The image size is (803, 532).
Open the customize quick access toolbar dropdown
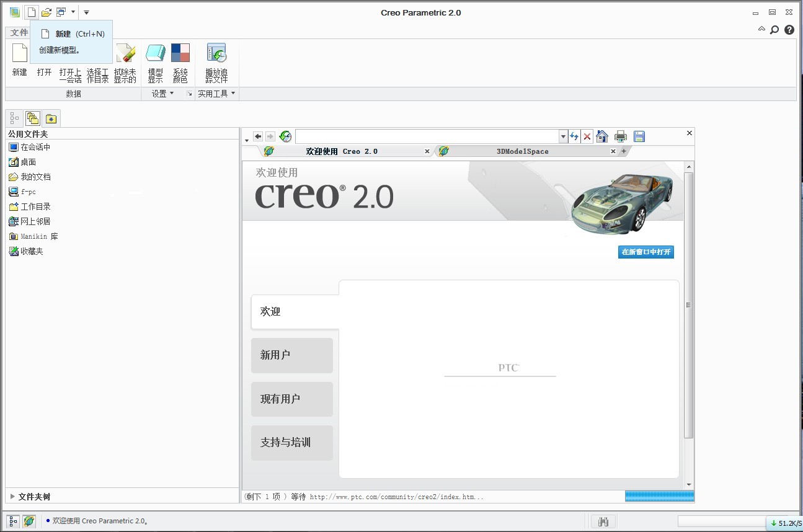coord(86,12)
